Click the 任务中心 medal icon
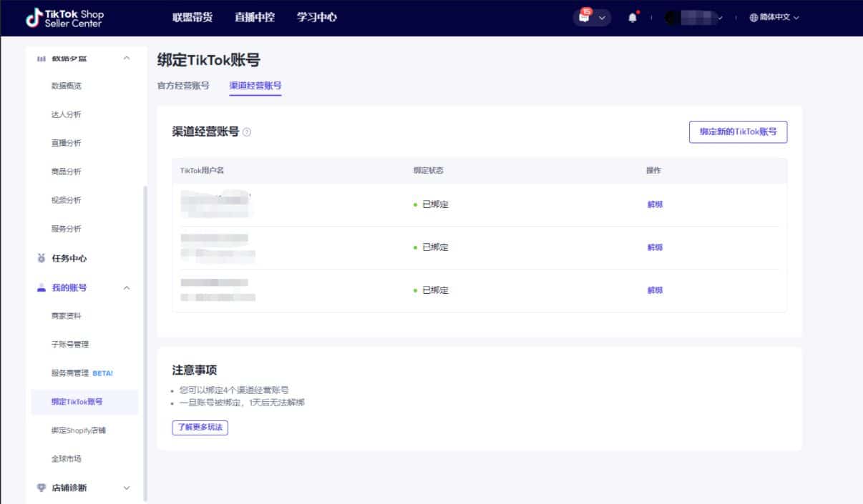The width and height of the screenshot is (863, 504). [x=42, y=258]
